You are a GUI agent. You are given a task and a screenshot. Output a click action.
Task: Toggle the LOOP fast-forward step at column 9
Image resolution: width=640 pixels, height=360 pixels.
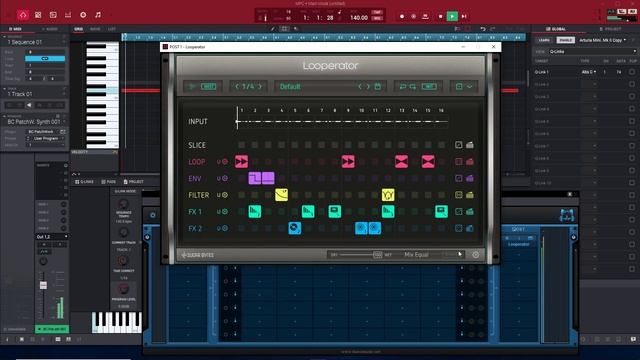click(348, 162)
